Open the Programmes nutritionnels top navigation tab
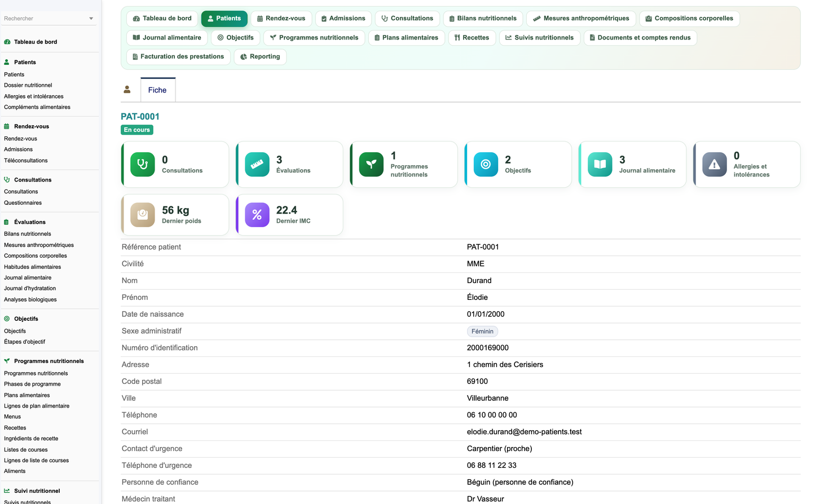The image size is (815, 504). coord(314,38)
